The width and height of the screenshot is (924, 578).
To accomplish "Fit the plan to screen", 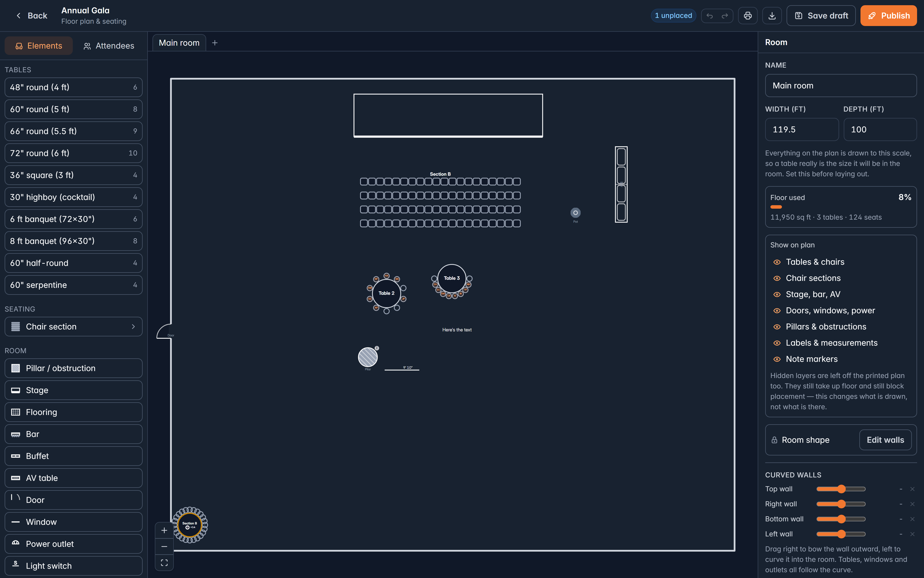I will (x=164, y=562).
